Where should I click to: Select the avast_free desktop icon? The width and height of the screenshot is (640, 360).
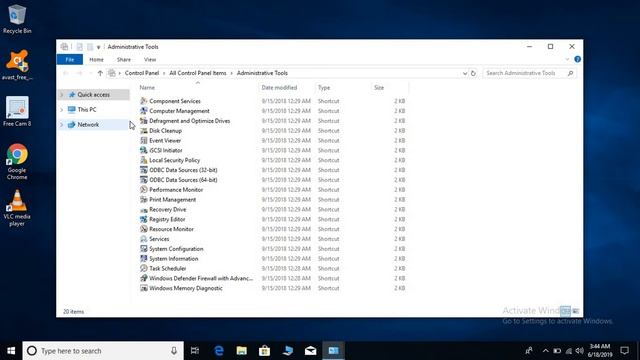17,65
